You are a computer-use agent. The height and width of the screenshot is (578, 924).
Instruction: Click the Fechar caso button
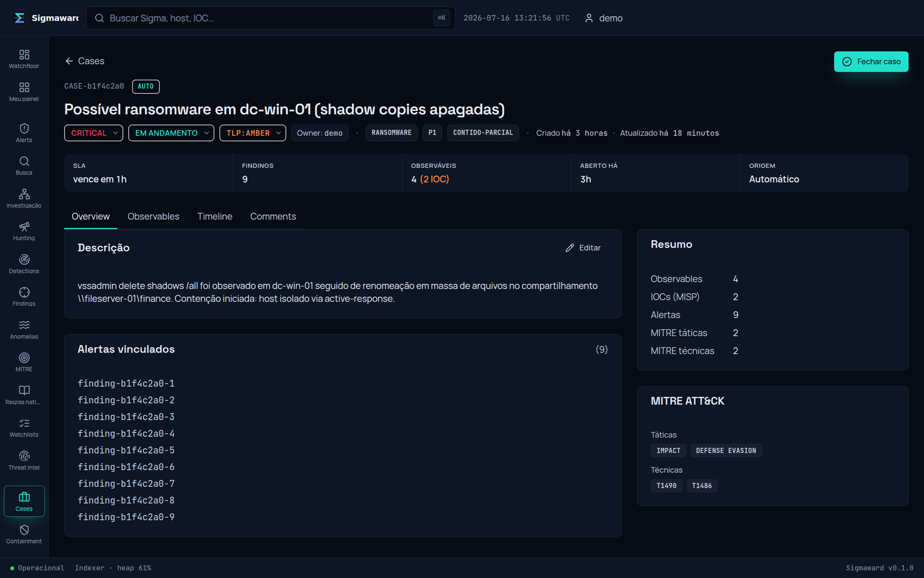click(871, 62)
